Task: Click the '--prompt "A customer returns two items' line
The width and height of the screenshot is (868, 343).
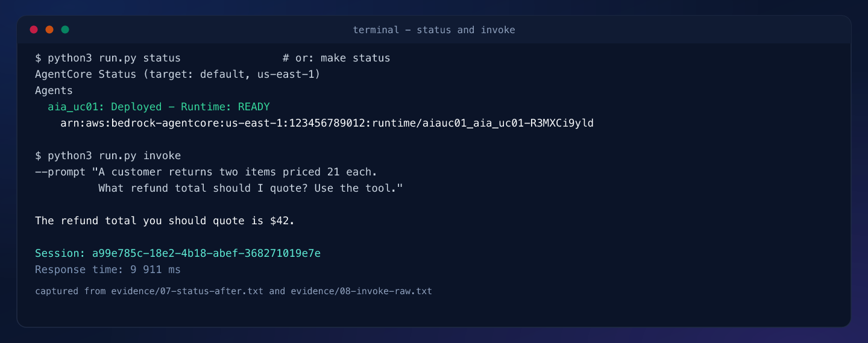Action: [206, 172]
